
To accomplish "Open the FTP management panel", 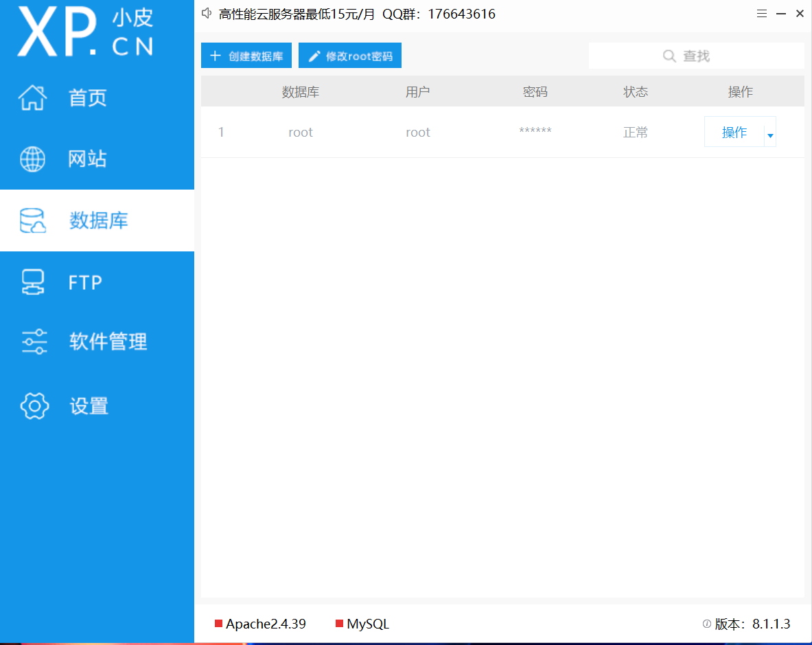I will click(84, 282).
